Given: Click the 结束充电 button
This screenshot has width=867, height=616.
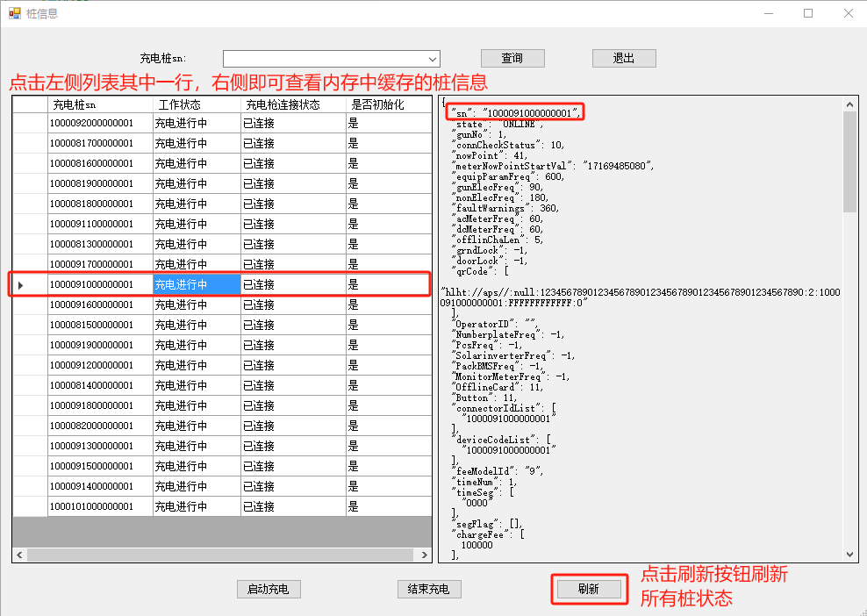Looking at the screenshot, I should tap(429, 590).
